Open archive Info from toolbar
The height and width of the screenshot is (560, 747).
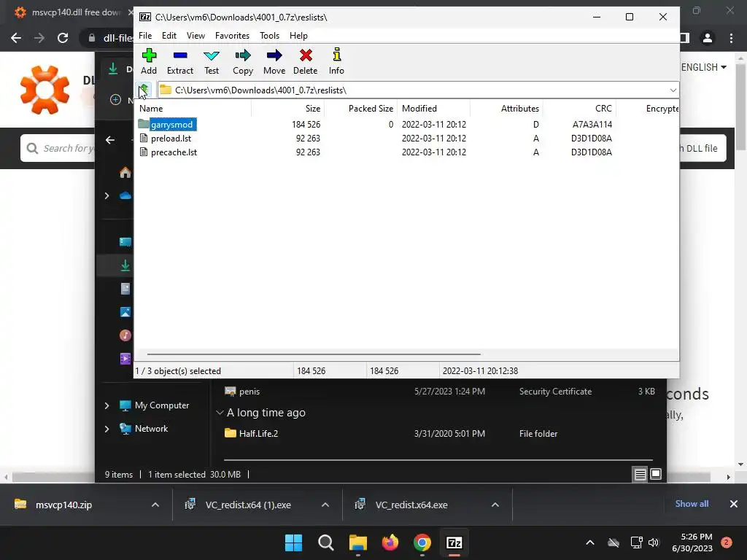[336, 62]
